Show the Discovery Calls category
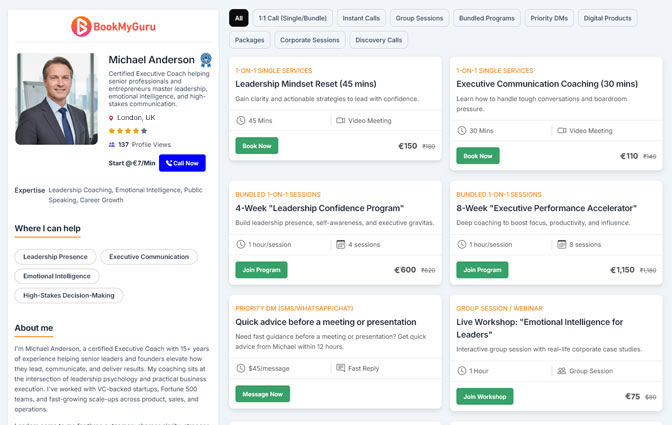Screen dimensions: 672x425 click(379, 40)
